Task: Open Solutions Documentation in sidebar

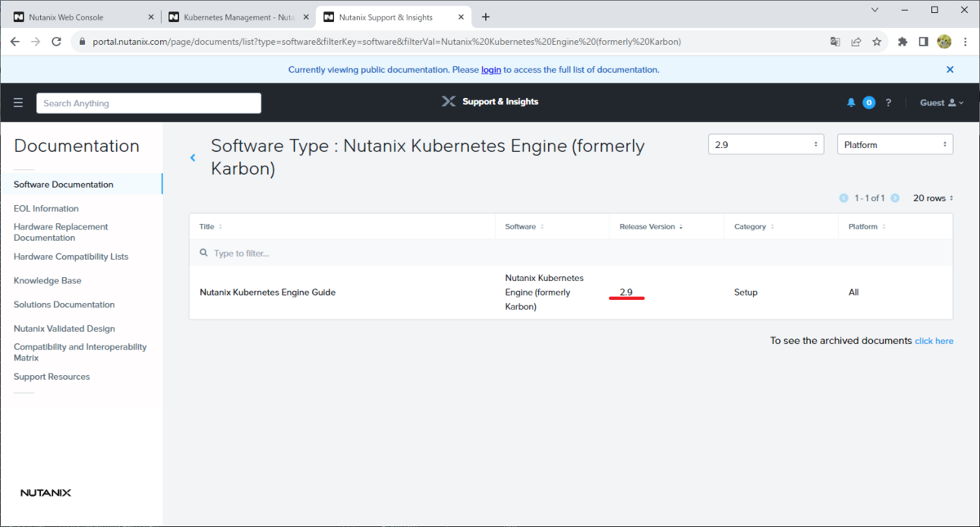Action: (x=65, y=305)
